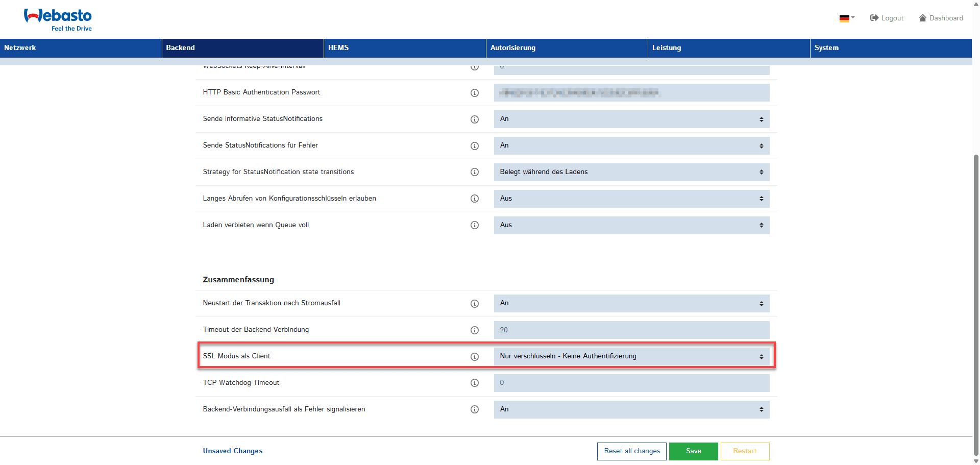
Task: Open the System tab
Action: 891,48
